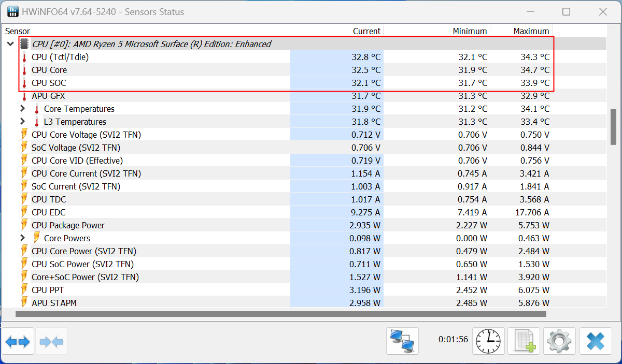
Task: Collapse the CPU [#0] sensor group
Action: click(x=10, y=44)
